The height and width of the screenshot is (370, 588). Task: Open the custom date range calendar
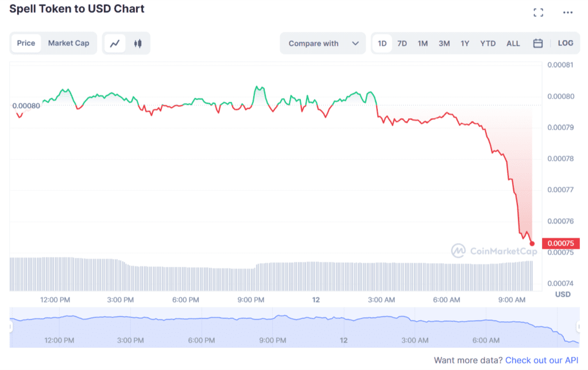tap(537, 43)
